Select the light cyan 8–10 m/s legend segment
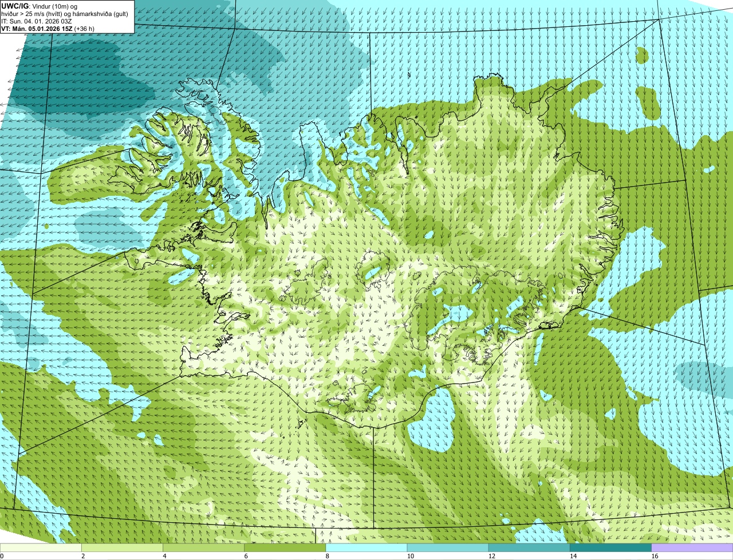The height and width of the screenshot is (560, 733). 366,548
